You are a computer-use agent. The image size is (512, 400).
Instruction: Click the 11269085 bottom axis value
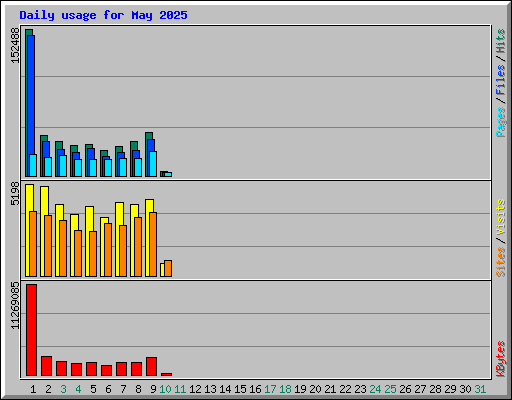click(15, 305)
